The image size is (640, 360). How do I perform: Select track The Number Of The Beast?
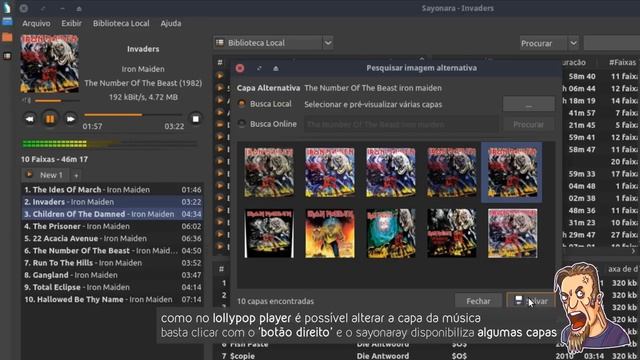(112, 251)
